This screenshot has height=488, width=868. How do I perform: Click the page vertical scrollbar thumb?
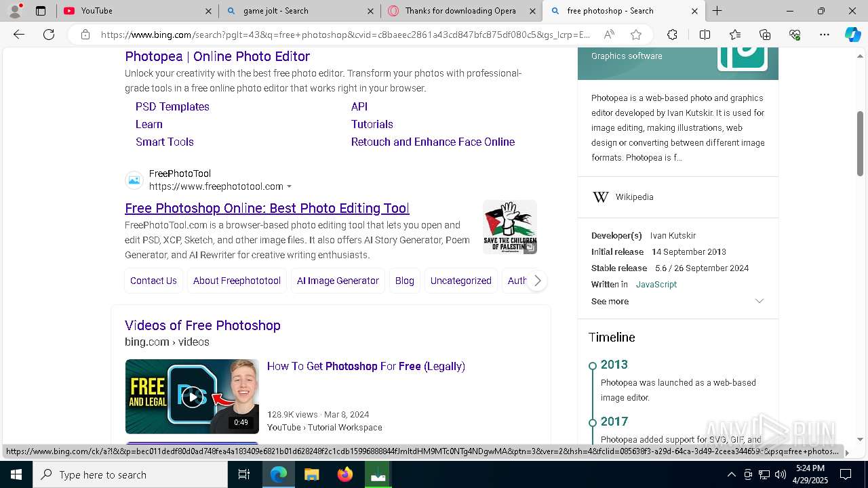861,143
